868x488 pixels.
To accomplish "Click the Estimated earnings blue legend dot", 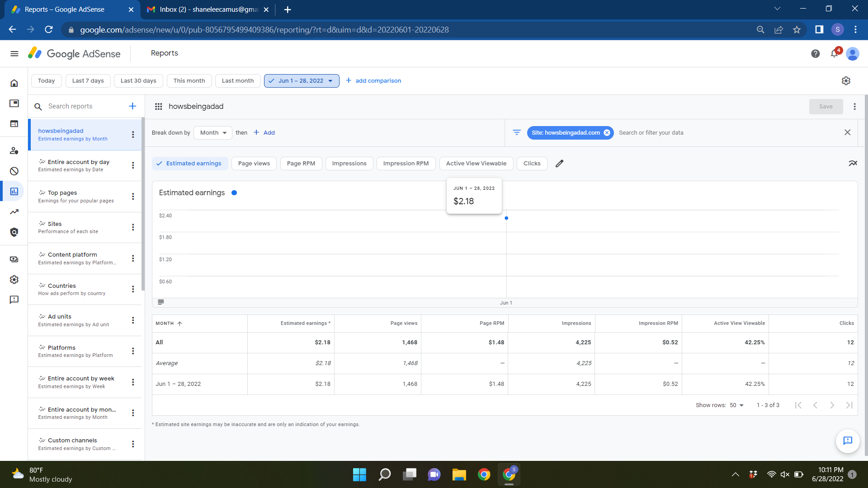I will tap(234, 193).
